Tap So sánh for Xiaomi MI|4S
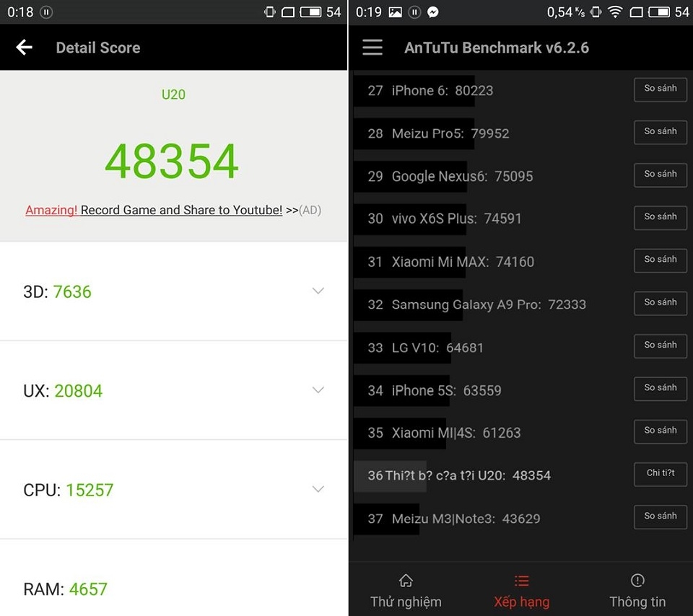The height and width of the screenshot is (616, 693). coord(661,431)
